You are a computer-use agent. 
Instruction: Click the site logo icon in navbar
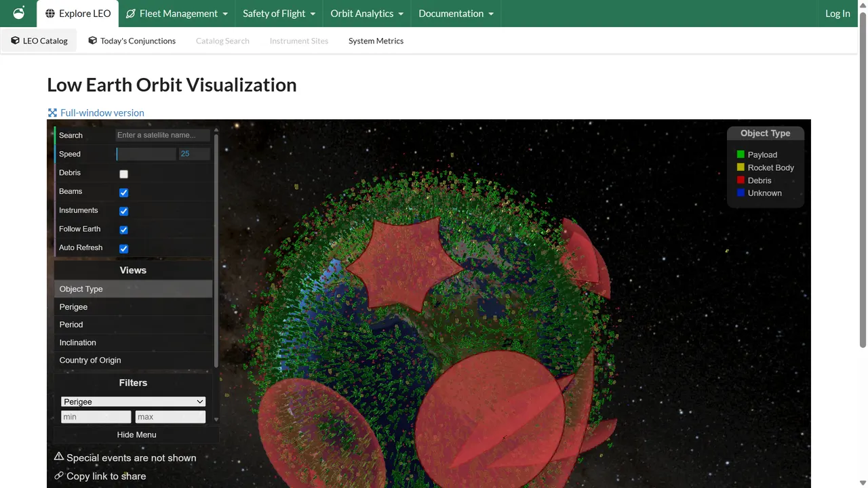coord(19,13)
